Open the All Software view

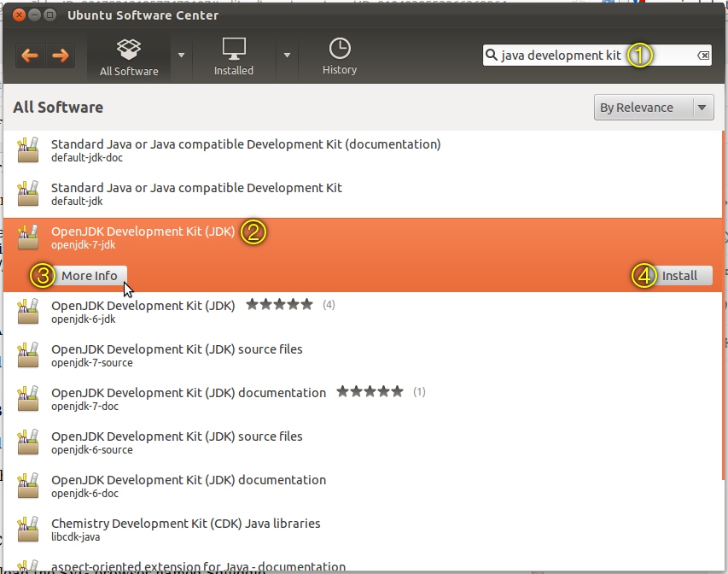tap(129, 57)
